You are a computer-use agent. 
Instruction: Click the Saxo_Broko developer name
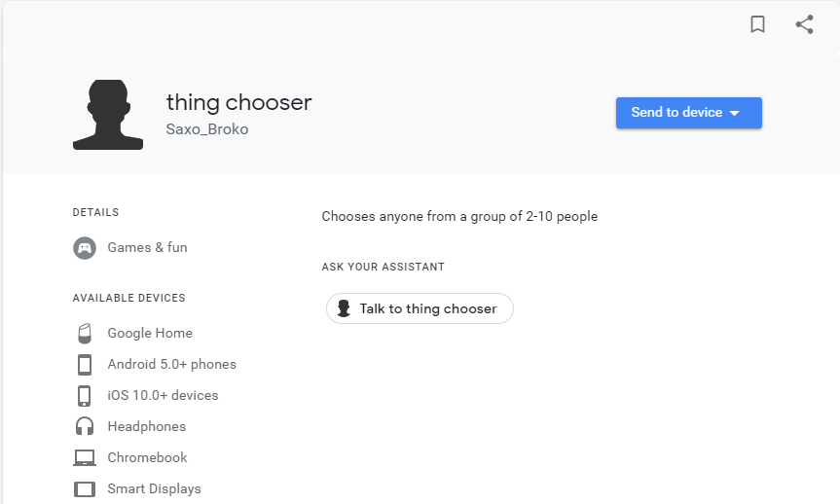207,129
